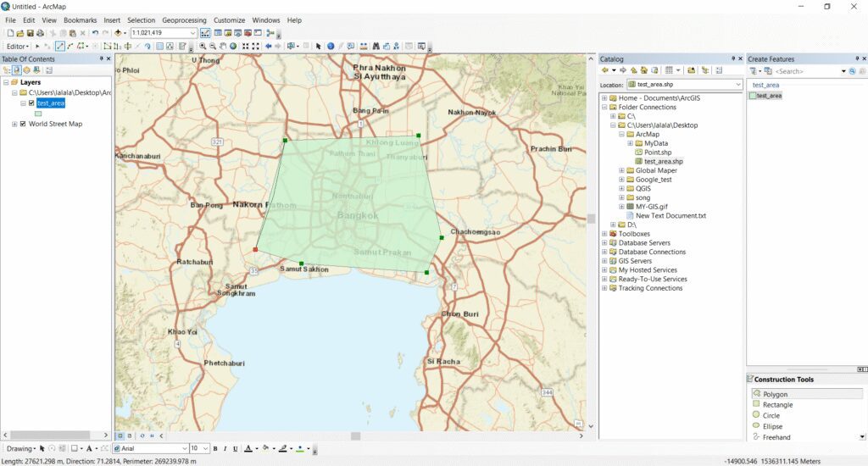868x466 pixels.
Task: Click the Rotate tool in Editor toolbar
Action: tap(147, 47)
